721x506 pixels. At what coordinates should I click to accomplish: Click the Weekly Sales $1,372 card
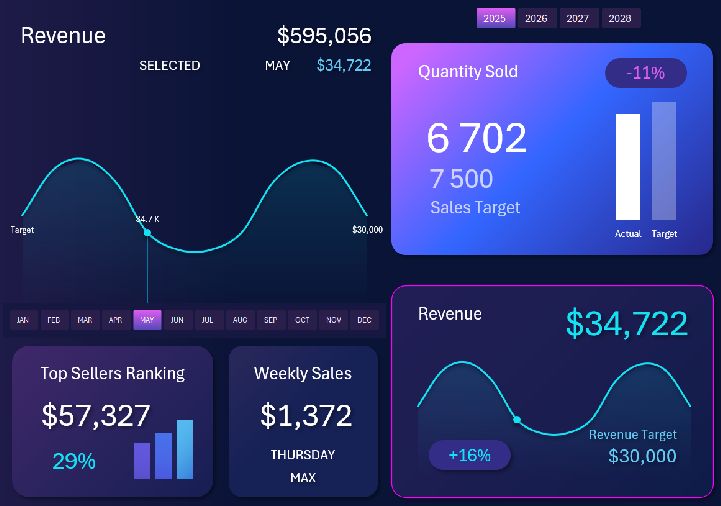pyautogui.click(x=303, y=421)
